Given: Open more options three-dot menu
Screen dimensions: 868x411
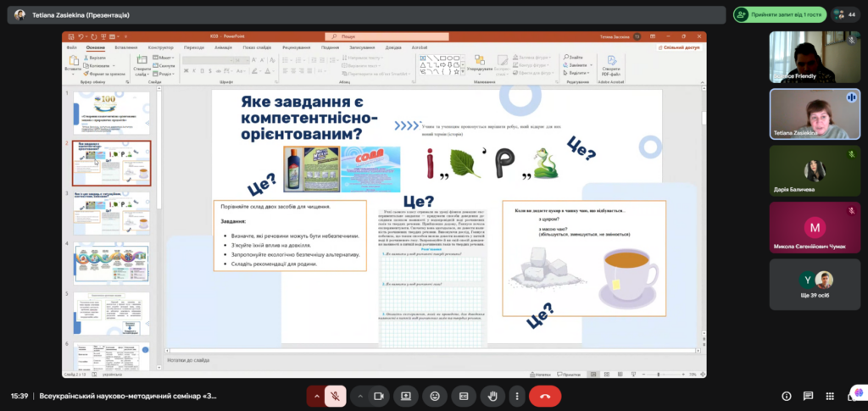Looking at the screenshot, I should 517,396.
